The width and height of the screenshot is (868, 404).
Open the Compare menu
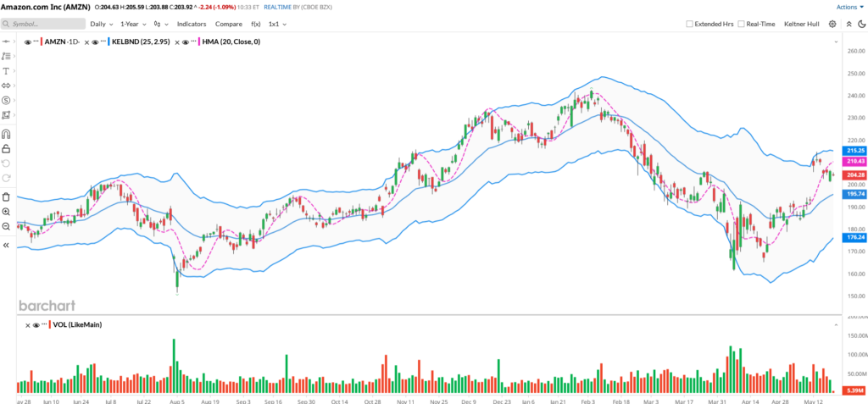coord(228,24)
